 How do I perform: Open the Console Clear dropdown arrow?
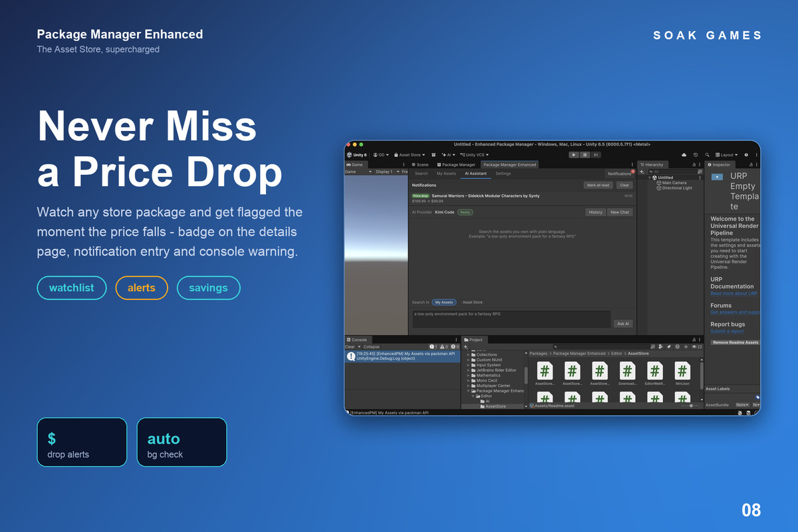pyautogui.click(x=359, y=346)
